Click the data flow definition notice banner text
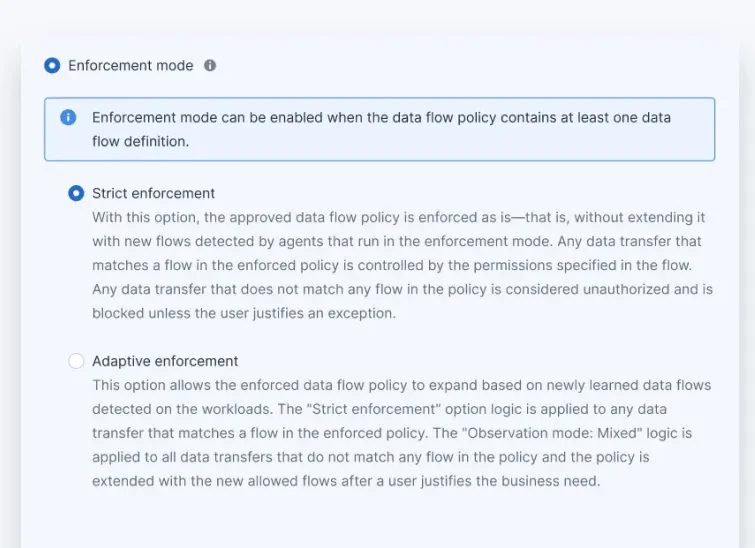Screen dimensions: 755x548 click(381, 130)
